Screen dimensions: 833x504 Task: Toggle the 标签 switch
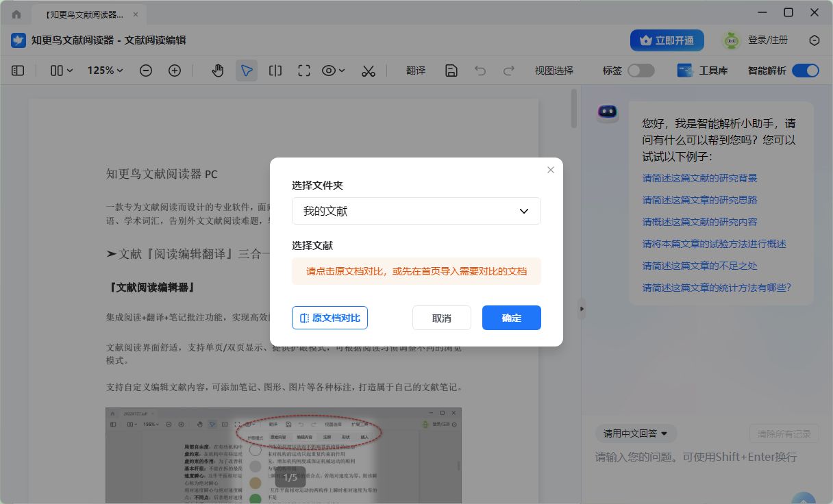point(641,71)
